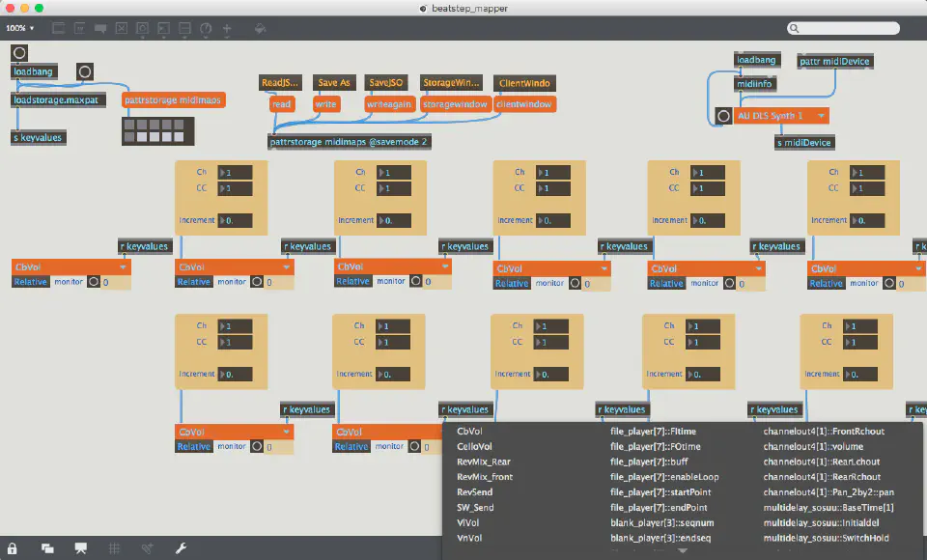927x560 pixels.
Task: Click the Toggle object icon in the top toolbar
Action: [122, 28]
